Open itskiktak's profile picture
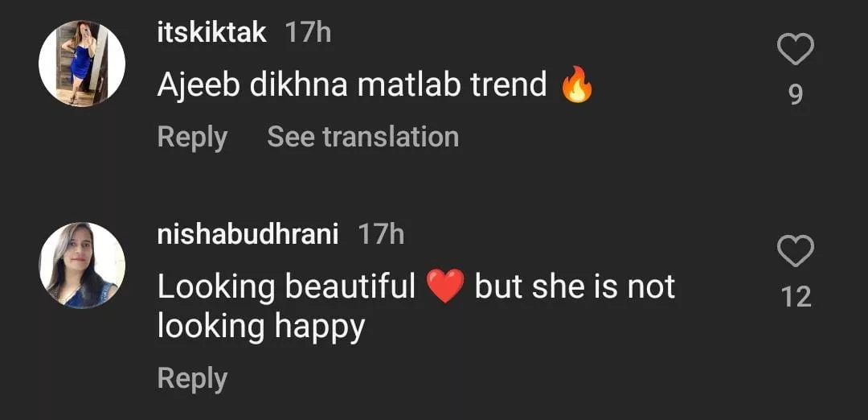The height and width of the screenshot is (420, 868). pos(82,64)
